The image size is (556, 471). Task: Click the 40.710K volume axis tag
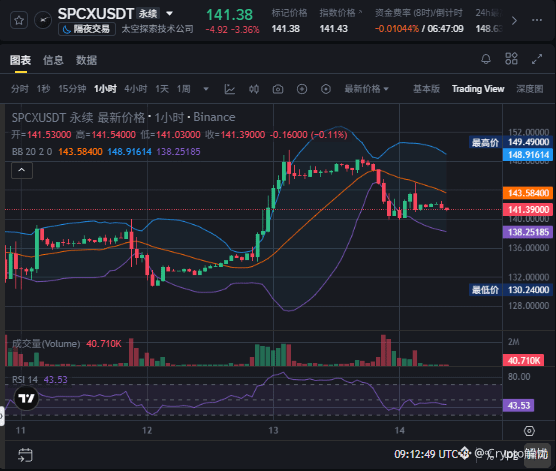[523, 360]
